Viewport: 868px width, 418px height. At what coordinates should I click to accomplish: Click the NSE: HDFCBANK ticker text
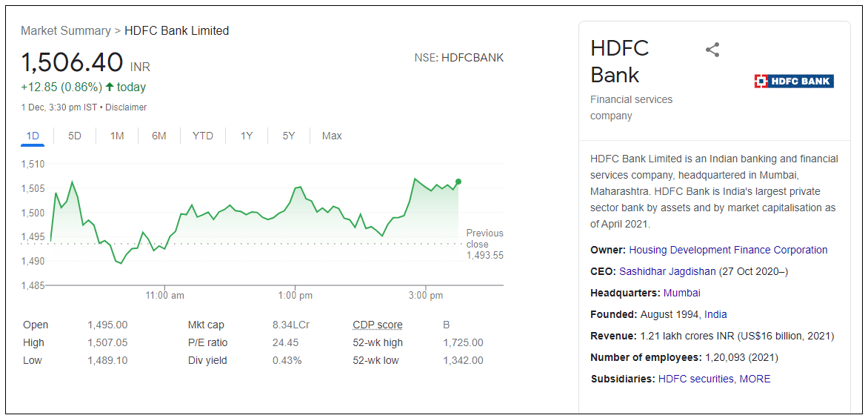click(459, 58)
